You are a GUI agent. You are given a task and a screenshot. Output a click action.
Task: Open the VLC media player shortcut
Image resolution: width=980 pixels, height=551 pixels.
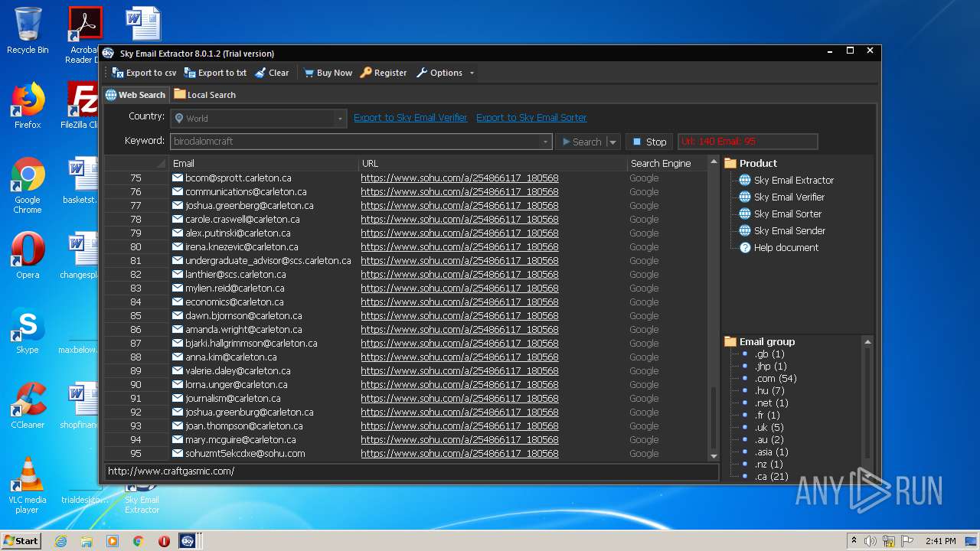28,485
